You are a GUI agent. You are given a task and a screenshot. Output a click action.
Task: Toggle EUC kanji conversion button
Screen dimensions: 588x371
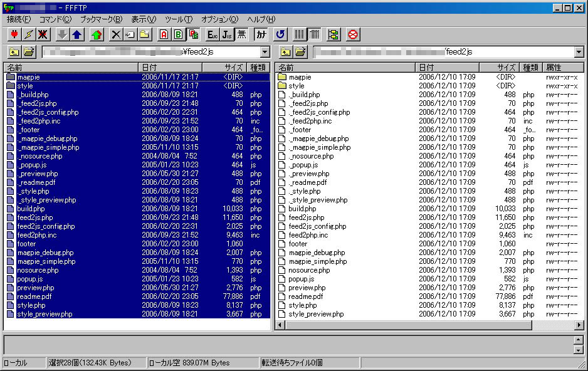coord(213,34)
